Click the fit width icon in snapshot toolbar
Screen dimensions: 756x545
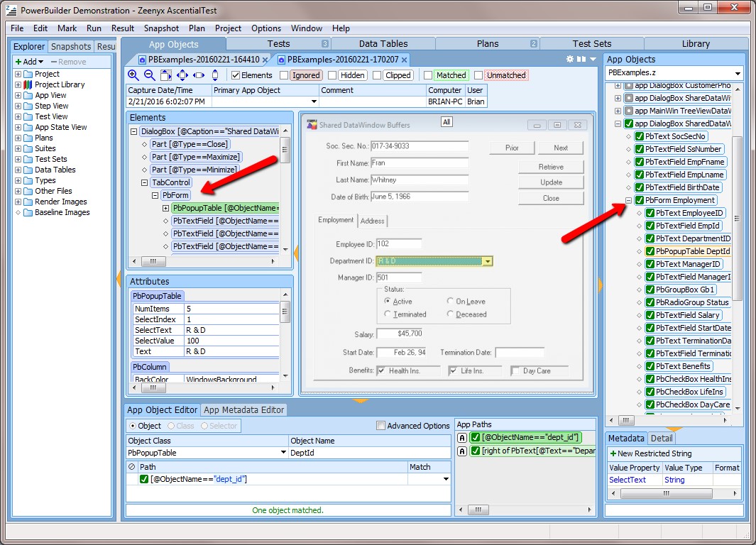199,75
